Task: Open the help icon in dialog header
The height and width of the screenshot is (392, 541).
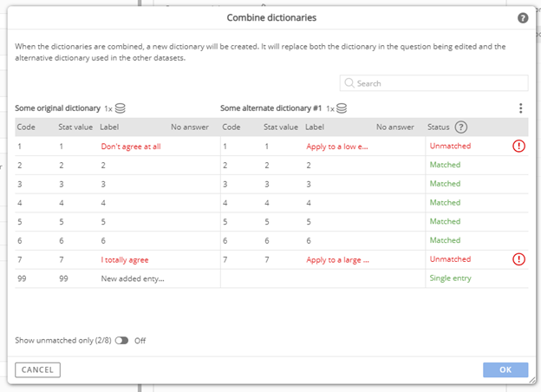Action: click(x=523, y=18)
